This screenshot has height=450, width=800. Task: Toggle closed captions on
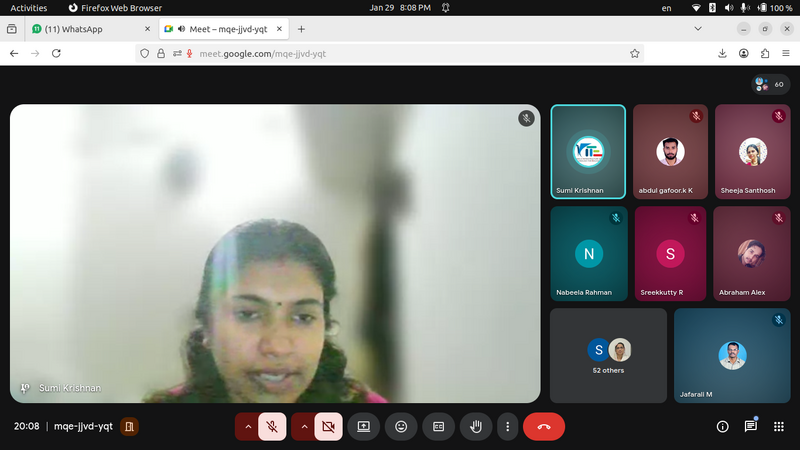[438, 427]
